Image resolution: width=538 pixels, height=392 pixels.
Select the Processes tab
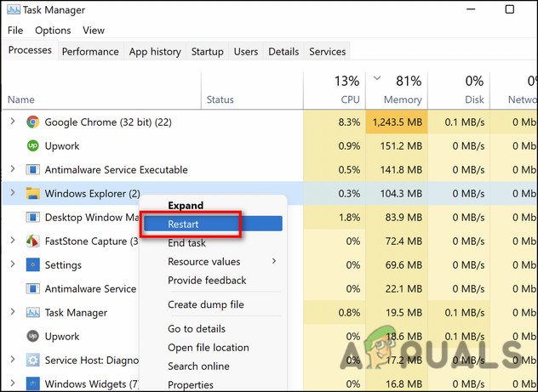(30, 50)
